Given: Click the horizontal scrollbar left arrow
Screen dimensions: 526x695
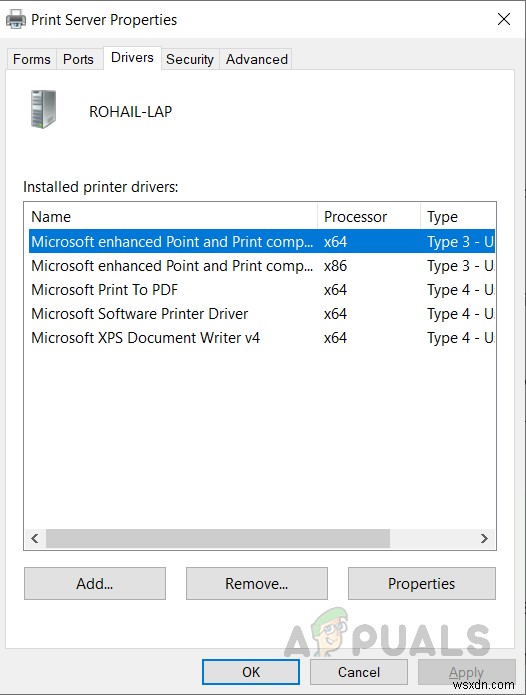Looking at the screenshot, I should click(x=35, y=539).
